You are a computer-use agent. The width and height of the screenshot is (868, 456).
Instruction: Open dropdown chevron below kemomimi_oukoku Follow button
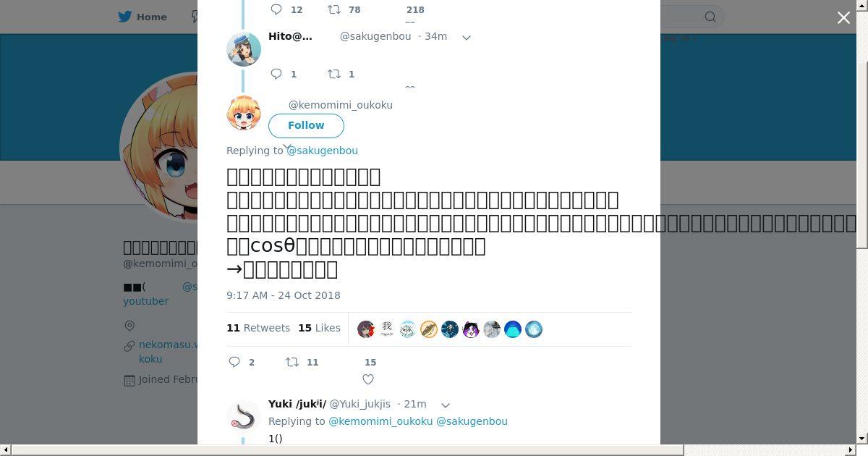[x=287, y=147]
